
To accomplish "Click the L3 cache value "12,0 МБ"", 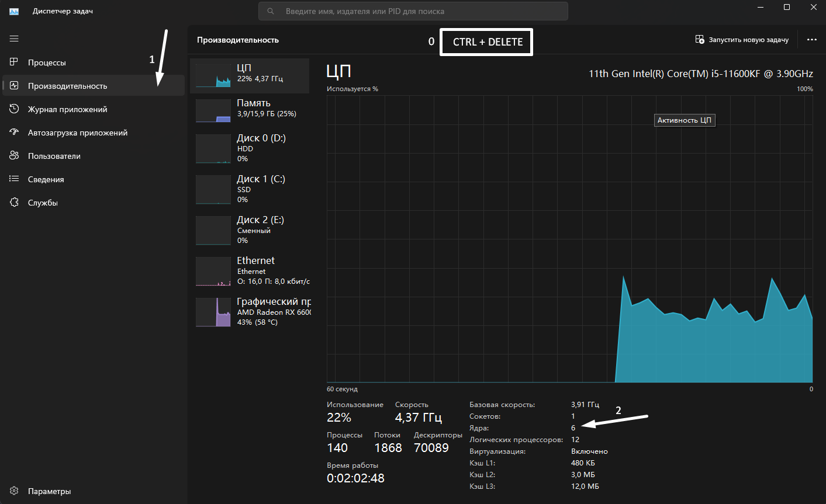I will 585,486.
